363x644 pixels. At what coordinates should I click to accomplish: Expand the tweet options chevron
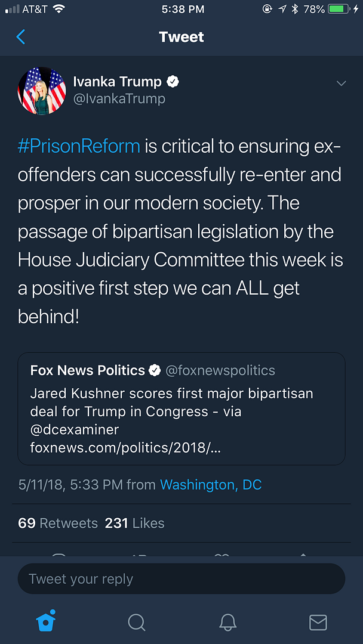[x=341, y=83]
